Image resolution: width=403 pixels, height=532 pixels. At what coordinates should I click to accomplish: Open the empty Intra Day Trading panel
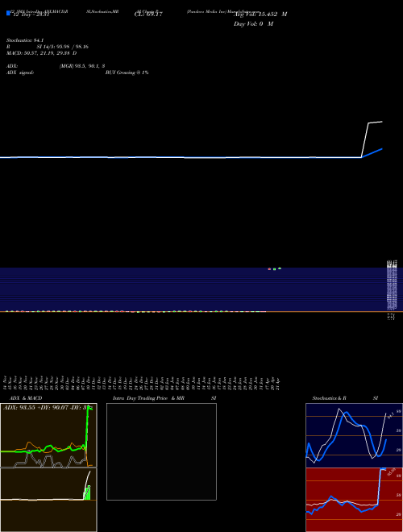point(161,451)
